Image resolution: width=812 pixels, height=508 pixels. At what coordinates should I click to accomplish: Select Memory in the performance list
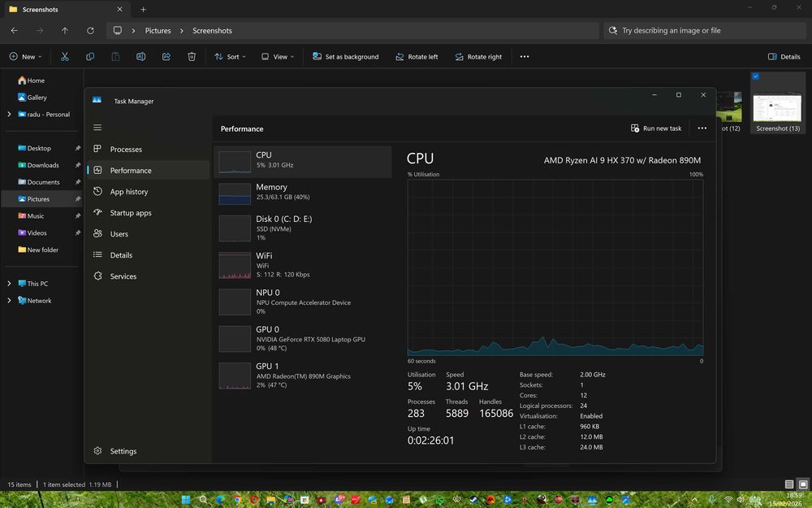[x=302, y=192]
